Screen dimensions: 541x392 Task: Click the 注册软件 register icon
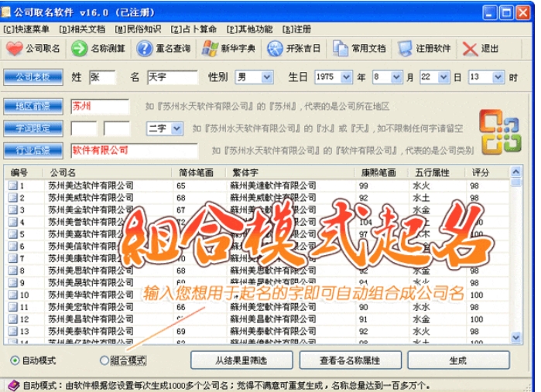pos(406,49)
